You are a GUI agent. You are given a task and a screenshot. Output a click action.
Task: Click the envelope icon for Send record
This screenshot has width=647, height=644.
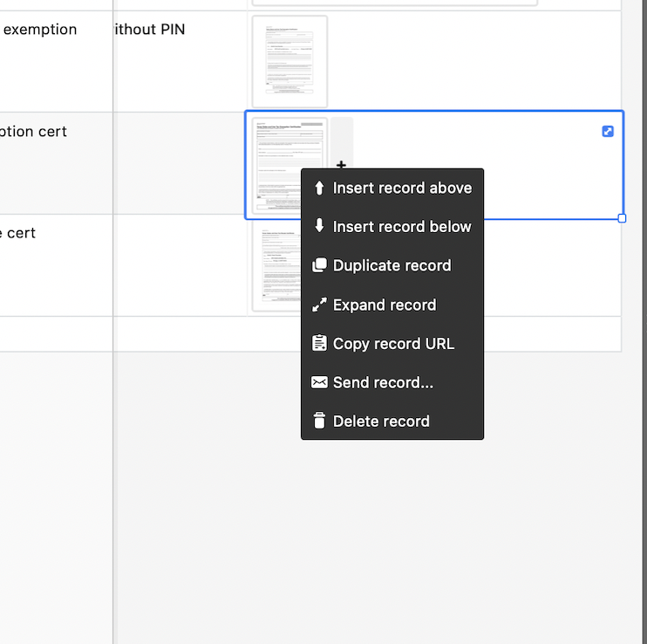tap(319, 382)
